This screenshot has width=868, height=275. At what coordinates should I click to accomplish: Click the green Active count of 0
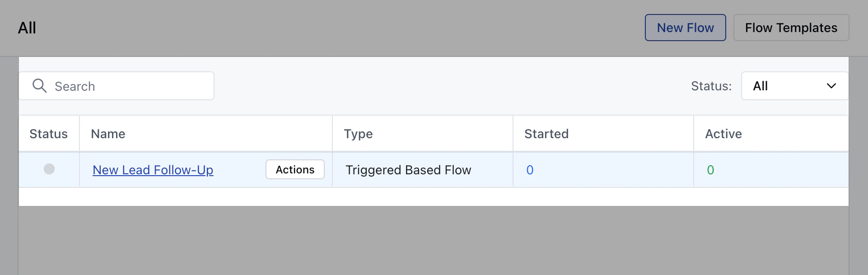(710, 170)
